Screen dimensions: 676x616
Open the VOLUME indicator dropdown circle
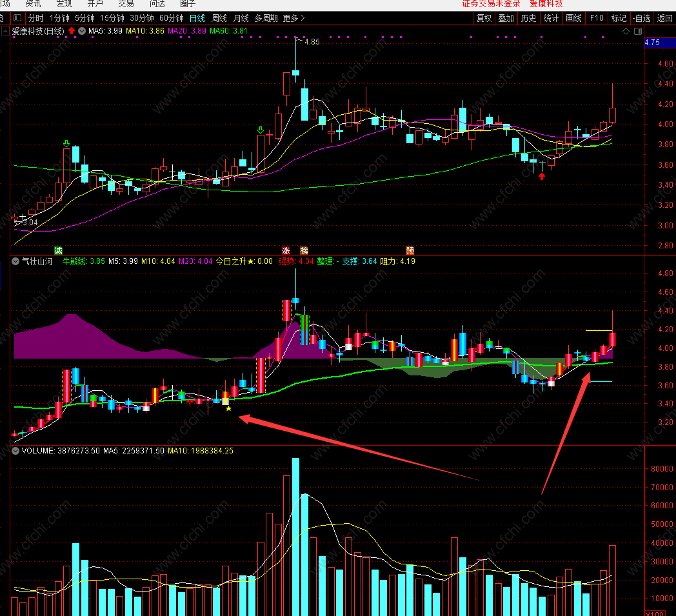coord(15,451)
